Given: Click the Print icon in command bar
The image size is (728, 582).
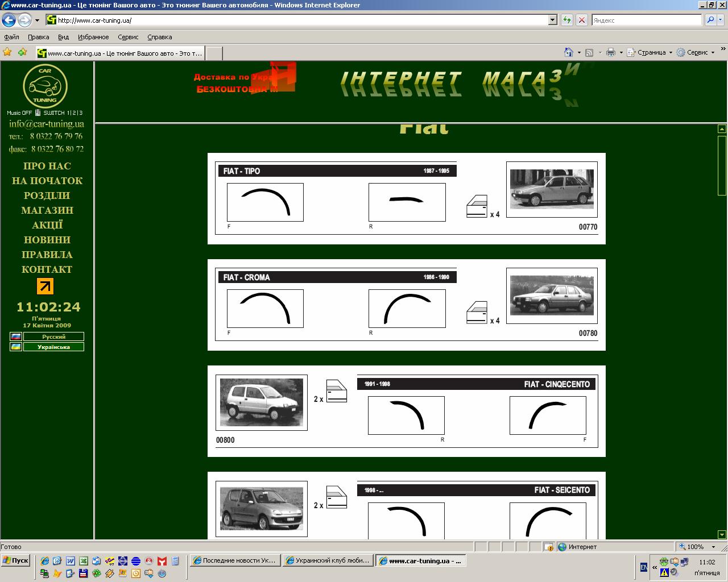Looking at the screenshot, I should (611, 52).
